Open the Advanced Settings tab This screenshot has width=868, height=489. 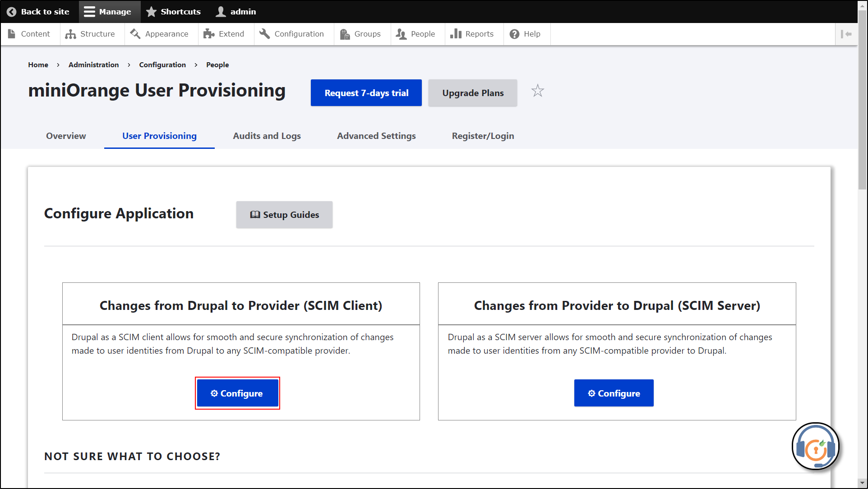point(376,136)
